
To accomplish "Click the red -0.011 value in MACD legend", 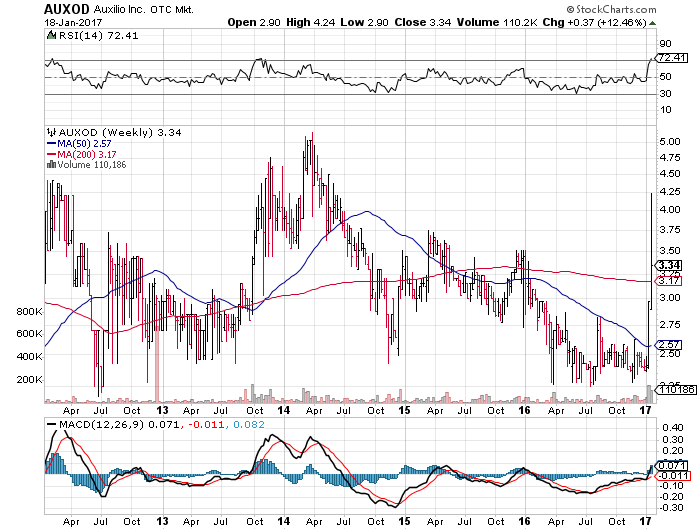I will [x=206, y=424].
